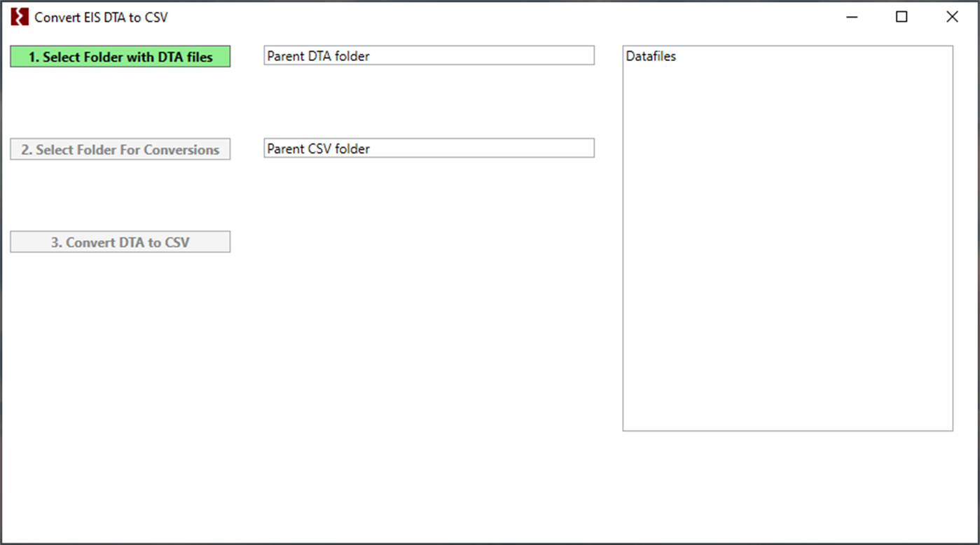Maximize the application window

click(902, 16)
